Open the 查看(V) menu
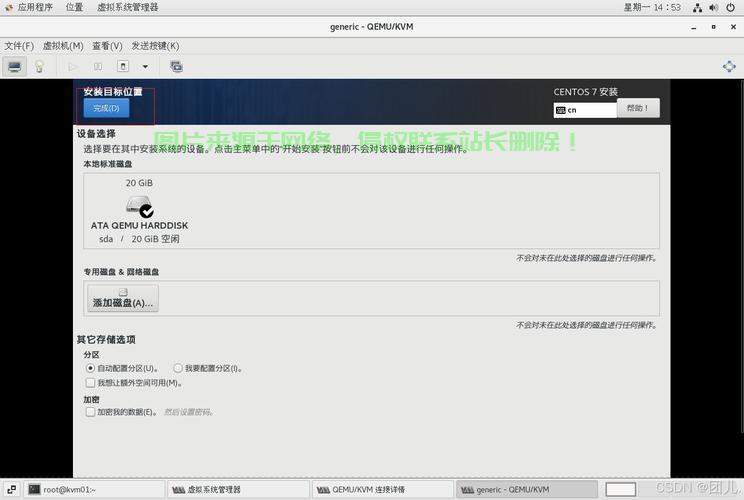This screenshot has width=744, height=500. click(107, 46)
